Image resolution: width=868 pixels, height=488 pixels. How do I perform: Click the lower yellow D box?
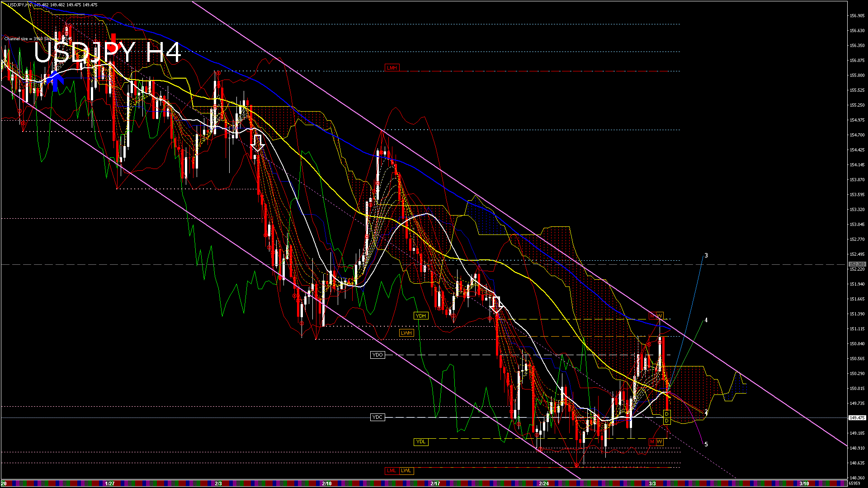coord(667,421)
